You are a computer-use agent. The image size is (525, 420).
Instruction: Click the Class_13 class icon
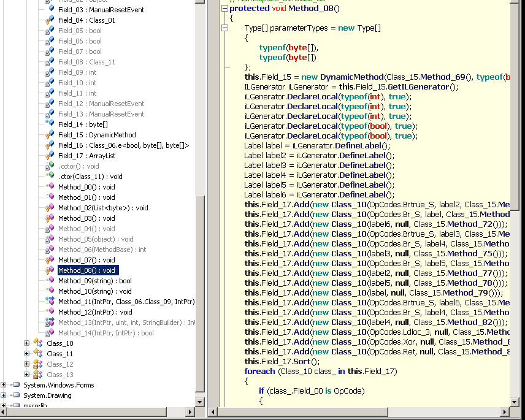click(38, 375)
